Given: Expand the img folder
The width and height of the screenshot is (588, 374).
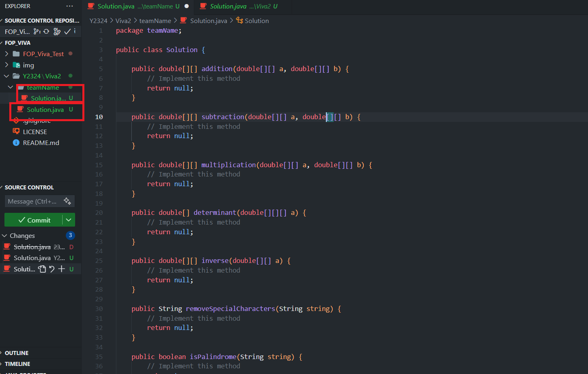Looking at the screenshot, I should click(6, 65).
